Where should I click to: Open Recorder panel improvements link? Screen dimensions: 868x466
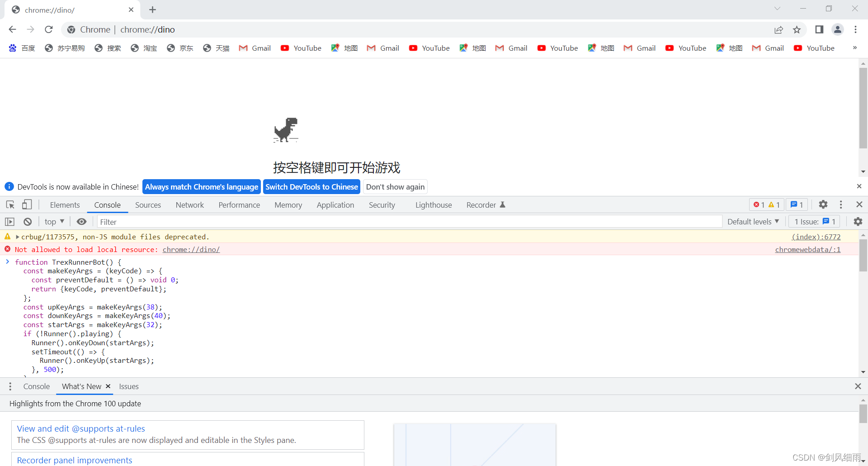coord(75,460)
